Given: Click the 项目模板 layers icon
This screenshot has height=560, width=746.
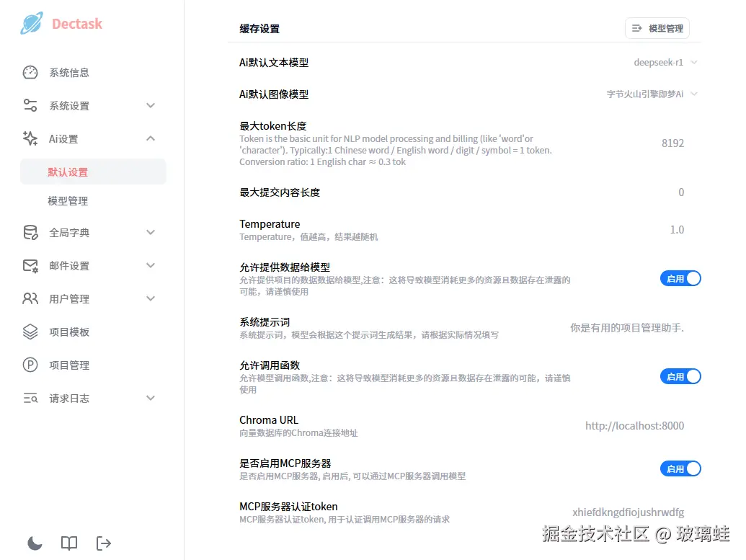Looking at the screenshot, I should (30, 332).
